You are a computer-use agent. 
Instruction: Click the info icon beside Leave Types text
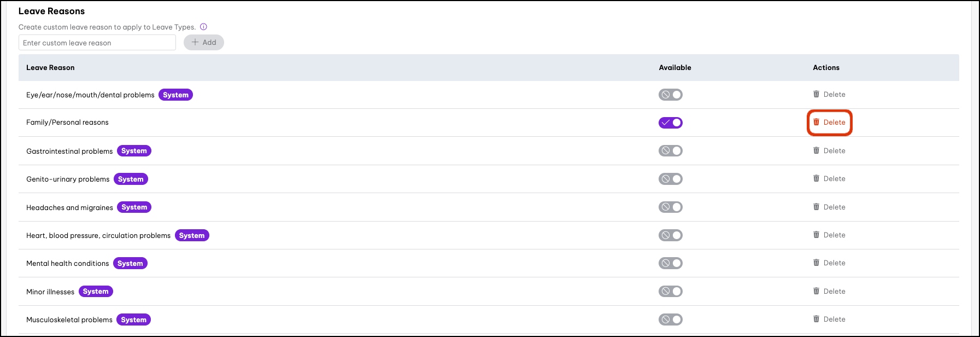203,27
